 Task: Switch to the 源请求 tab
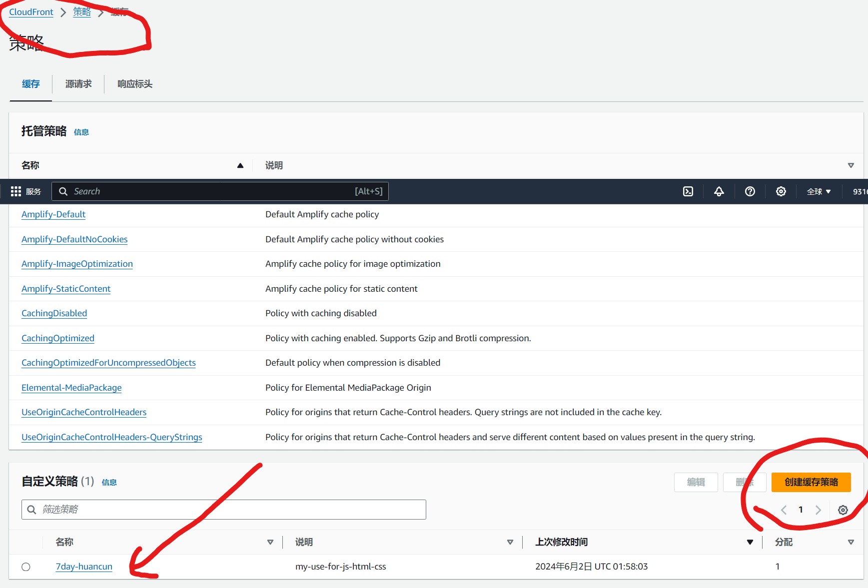click(78, 84)
